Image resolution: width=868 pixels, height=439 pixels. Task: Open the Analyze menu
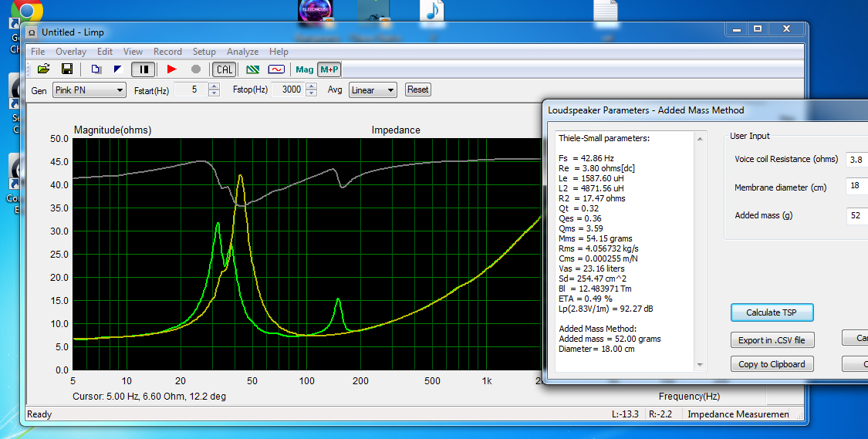click(x=242, y=52)
